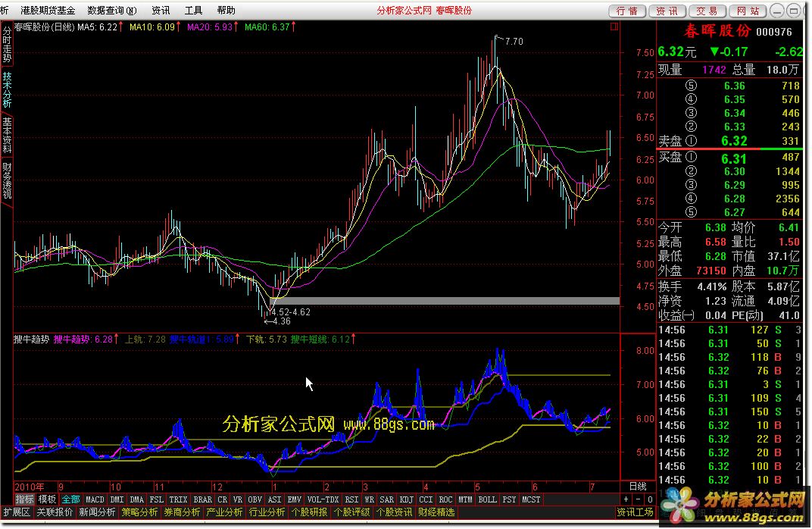The width and height of the screenshot is (812, 529).
Task: Switch to the 分时走势 side tab
Action: click(7, 45)
